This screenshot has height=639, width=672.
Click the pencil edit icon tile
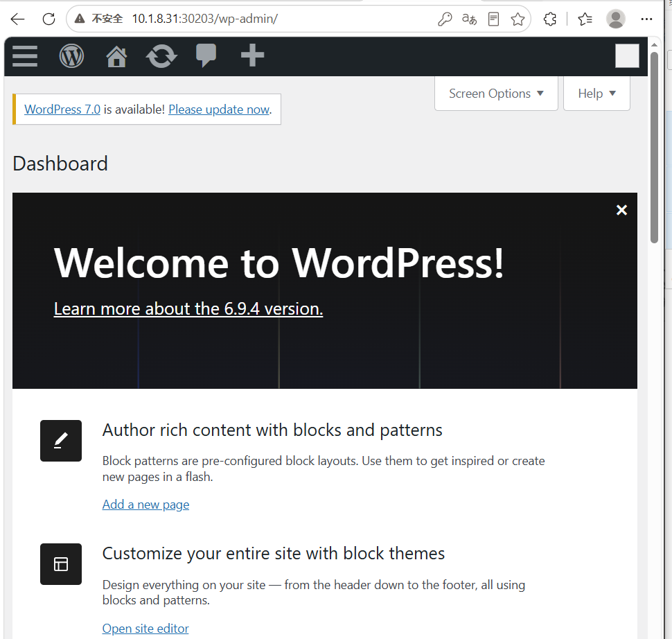[x=61, y=440]
